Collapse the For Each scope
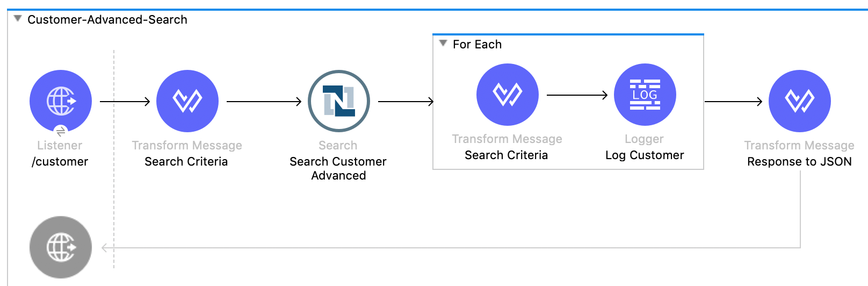This screenshot has height=286, width=868. 443,44
